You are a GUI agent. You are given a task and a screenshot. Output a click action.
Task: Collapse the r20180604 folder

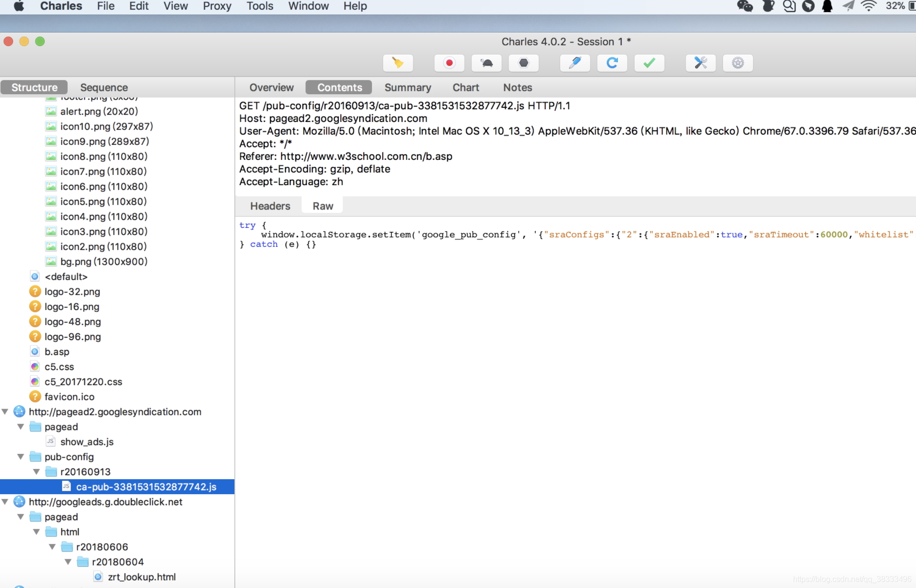[68, 562]
